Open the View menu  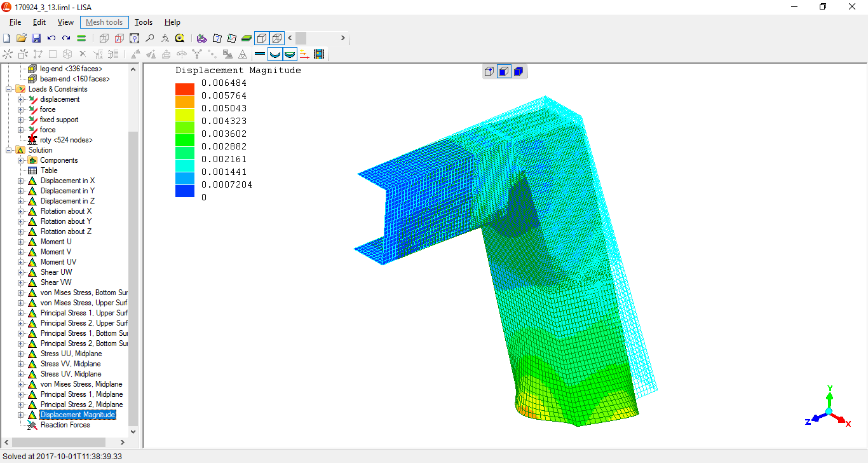(x=65, y=22)
